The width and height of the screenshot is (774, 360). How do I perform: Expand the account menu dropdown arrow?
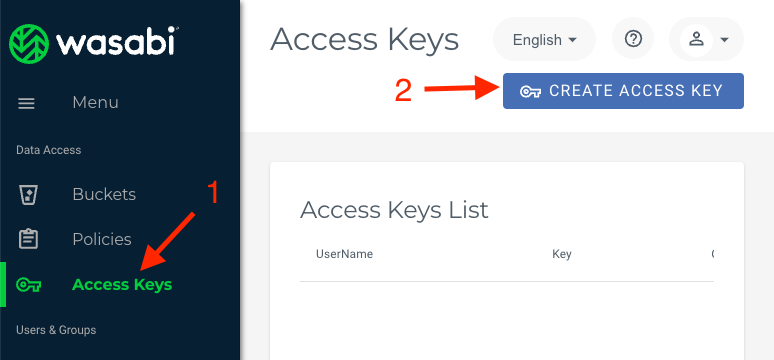(724, 40)
